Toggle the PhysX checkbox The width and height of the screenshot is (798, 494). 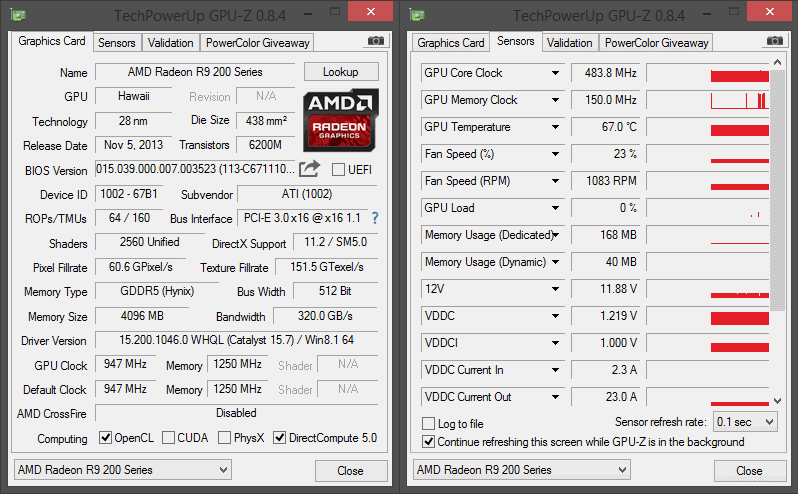click(x=224, y=438)
